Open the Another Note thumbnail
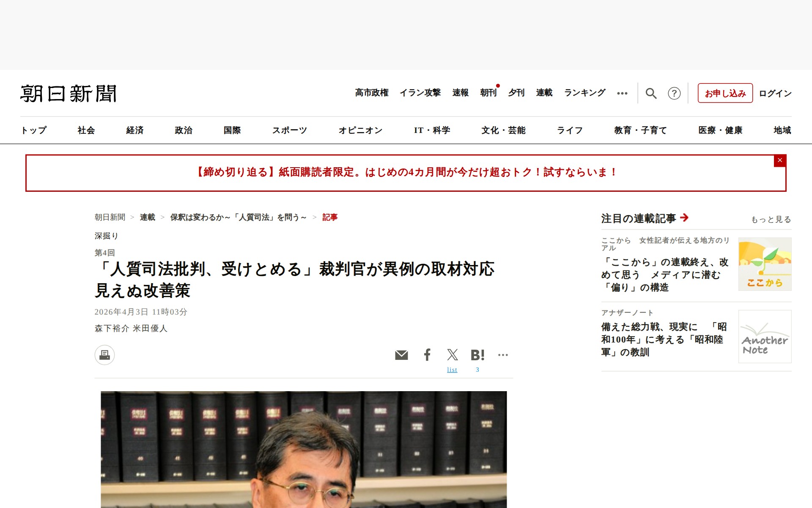The height and width of the screenshot is (508, 812). tap(765, 337)
